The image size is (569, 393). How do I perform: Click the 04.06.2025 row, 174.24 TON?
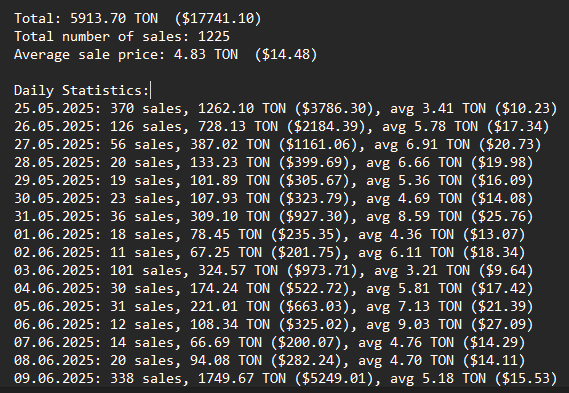click(274, 288)
